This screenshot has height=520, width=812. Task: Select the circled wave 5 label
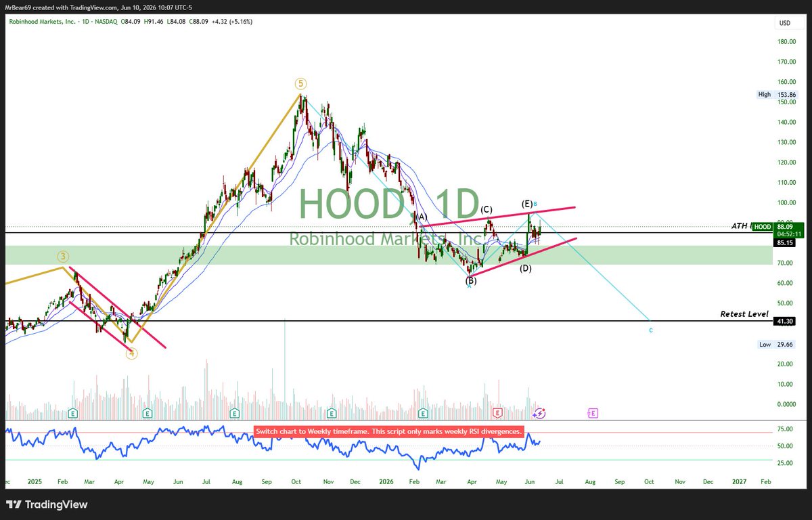(x=300, y=84)
